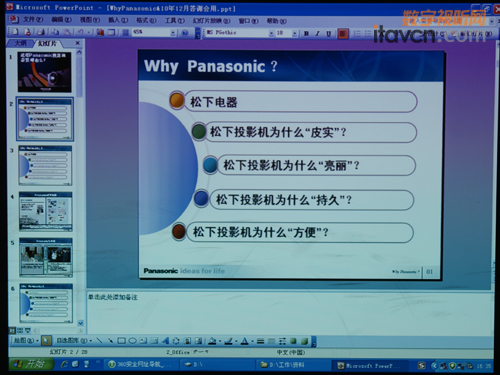Image resolution: width=500 pixels, height=375 pixels.
Task: Switch to Normal view icon below thumbnails
Action: pos(12,330)
